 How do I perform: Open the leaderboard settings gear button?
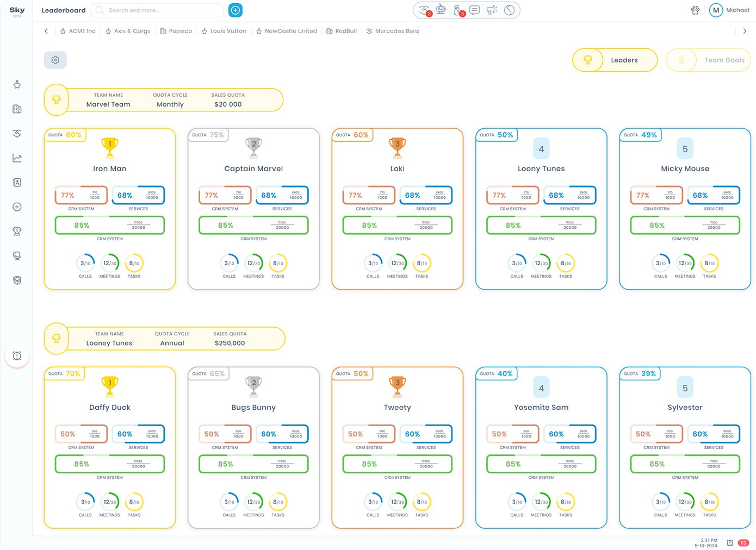click(55, 60)
